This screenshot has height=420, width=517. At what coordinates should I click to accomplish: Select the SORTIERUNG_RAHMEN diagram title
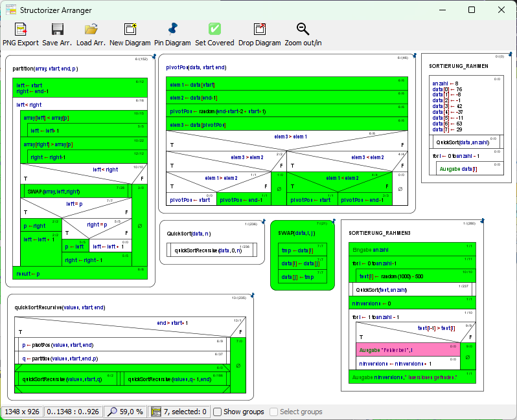459,66
